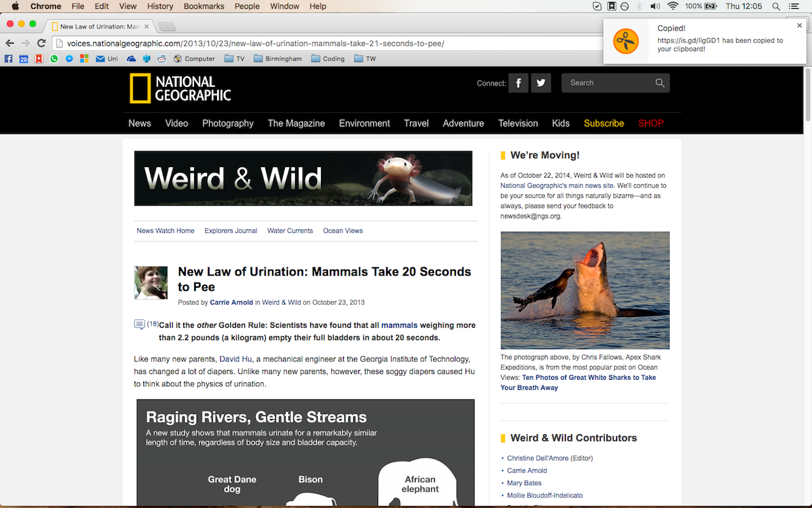Open the Barclays eagle bookmark
Screen dimensions: 812x508
[147, 58]
